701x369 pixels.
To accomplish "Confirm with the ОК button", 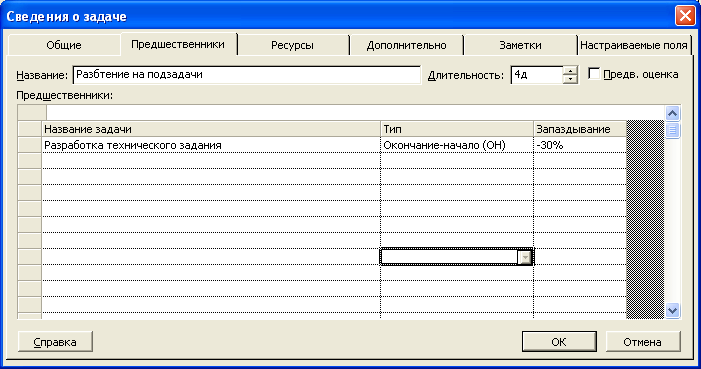I will coord(559,342).
